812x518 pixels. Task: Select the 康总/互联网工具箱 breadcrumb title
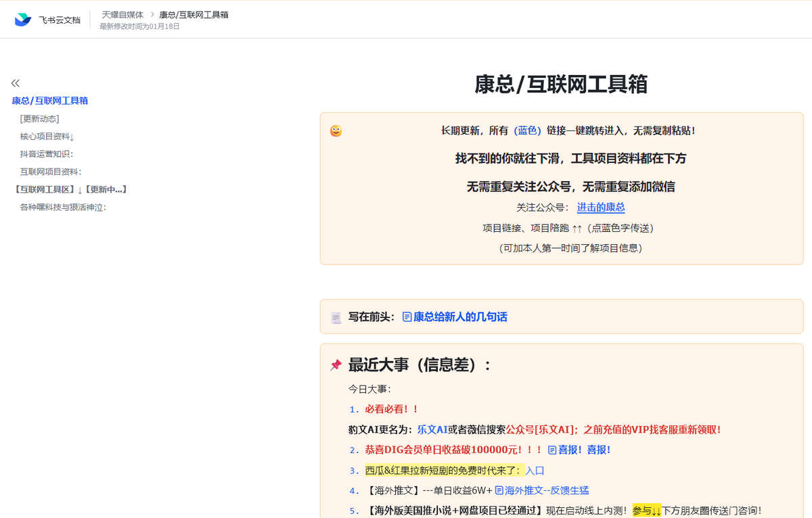tap(194, 14)
